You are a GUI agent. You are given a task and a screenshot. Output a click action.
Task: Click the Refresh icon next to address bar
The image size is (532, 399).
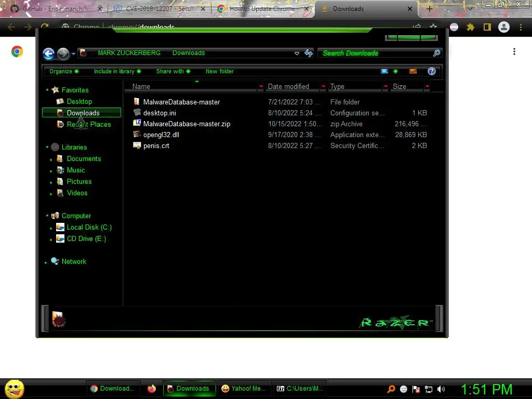tap(309, 53)
